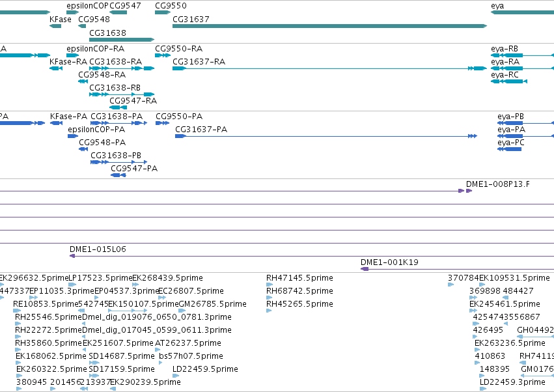
Task: Select the CG9550 gene glyph
Action: pos(163,12)
